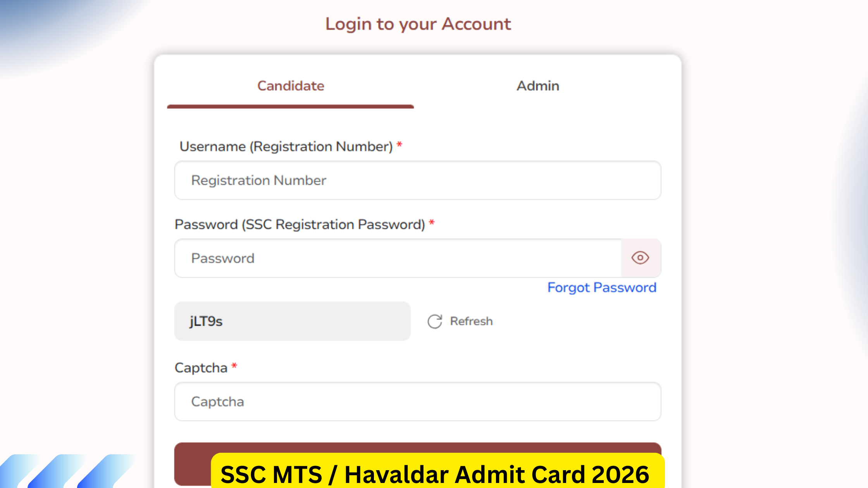
Task: Select the captcha image showing jLT9s
Action: (x=292, y=321)
